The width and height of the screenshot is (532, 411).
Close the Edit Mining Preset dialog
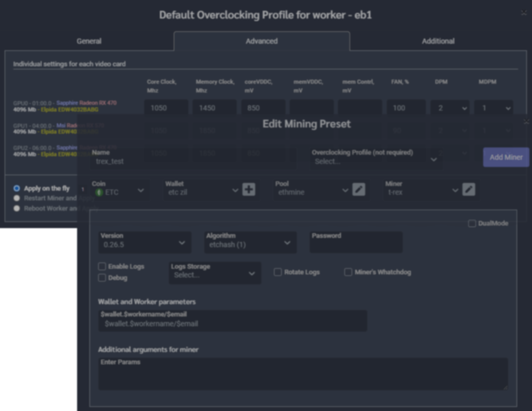pyautogui.click(x=526, y=122)
